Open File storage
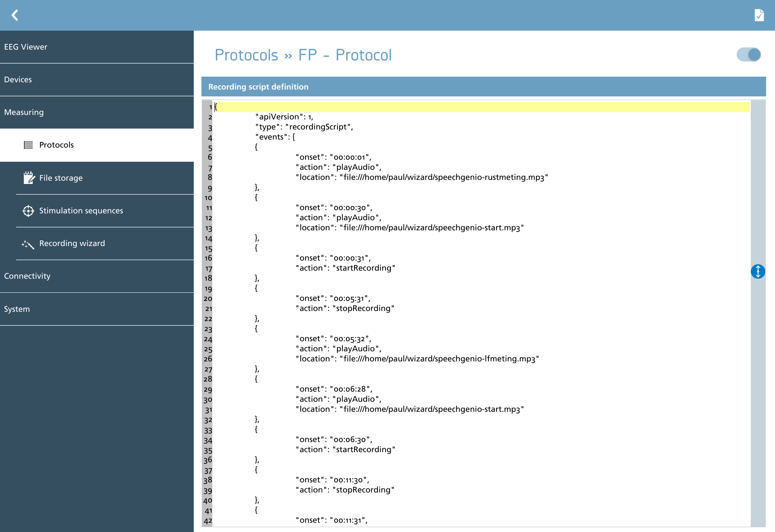The image size is (775, 532). (x=105, y=178)
